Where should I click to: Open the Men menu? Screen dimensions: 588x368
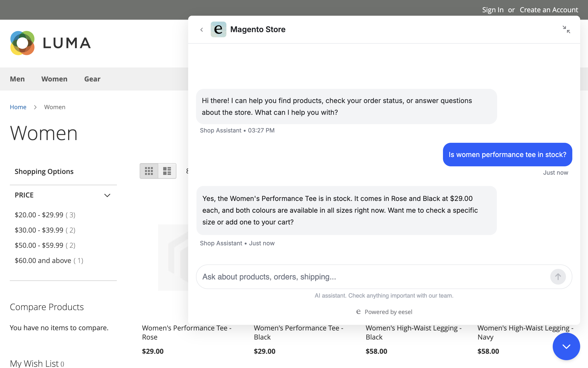(x=17, y=79)
